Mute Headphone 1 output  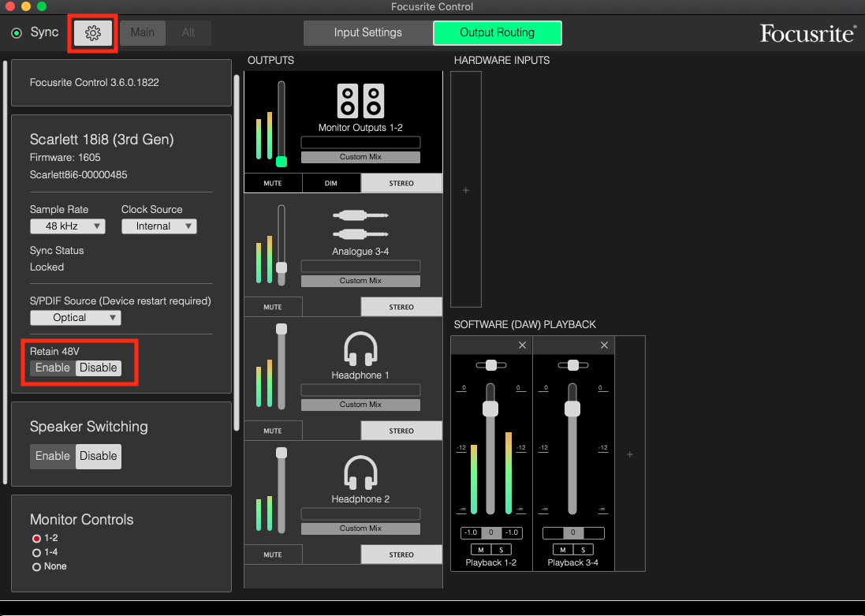(x=273, y=431)
